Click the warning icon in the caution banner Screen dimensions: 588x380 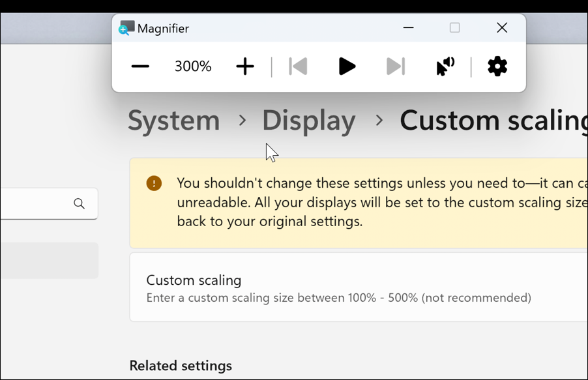[154, 183]
